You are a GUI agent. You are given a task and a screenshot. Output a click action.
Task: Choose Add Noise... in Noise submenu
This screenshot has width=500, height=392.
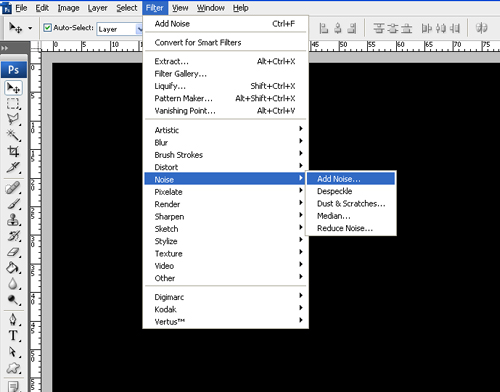click(x=351, y=179)
